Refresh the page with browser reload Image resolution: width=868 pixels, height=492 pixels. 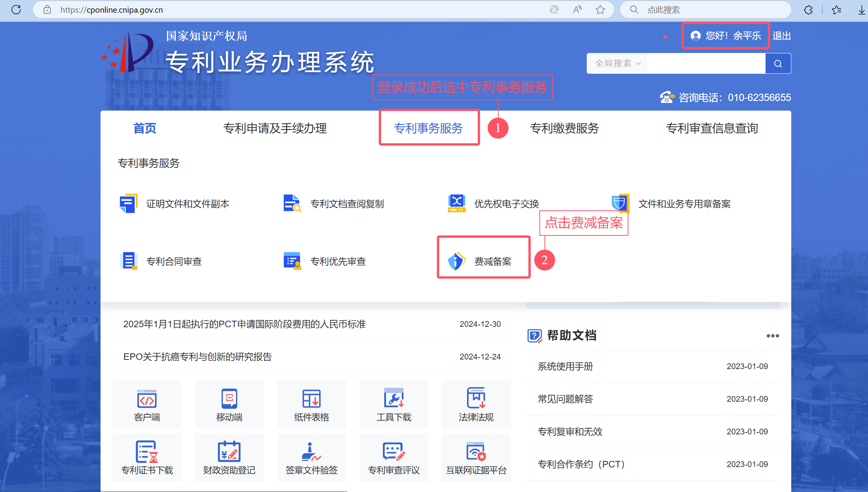click(16, 10)
